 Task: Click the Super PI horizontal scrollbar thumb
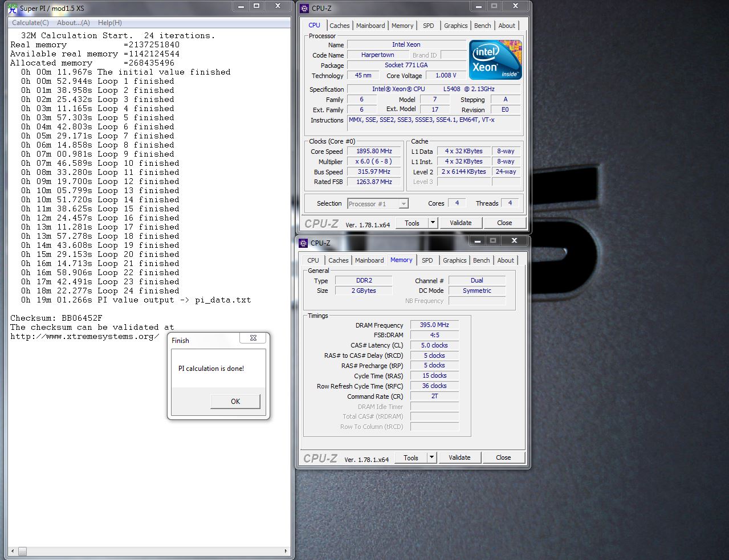(22, 551)
